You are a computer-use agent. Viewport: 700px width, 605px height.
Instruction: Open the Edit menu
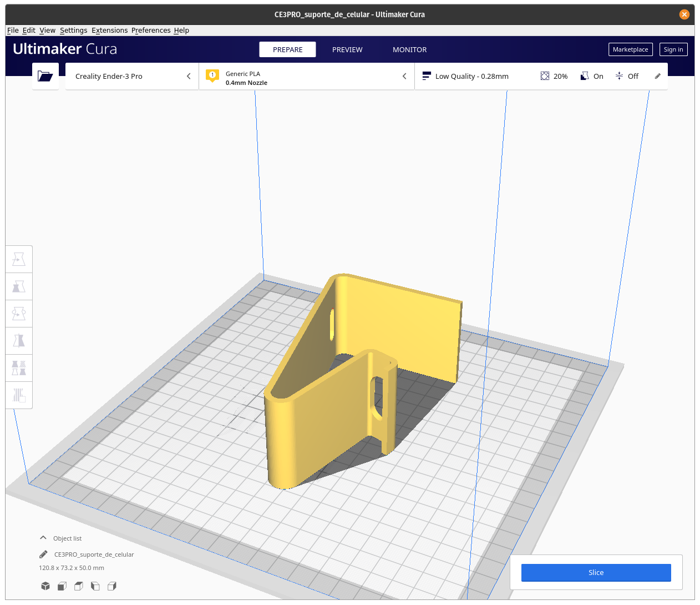point(29,31)
